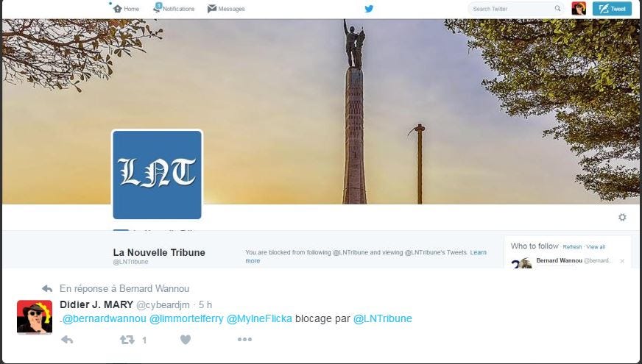Click the Who to follow heading
This screenshot has width=642, height=364.
coord(535,246)
